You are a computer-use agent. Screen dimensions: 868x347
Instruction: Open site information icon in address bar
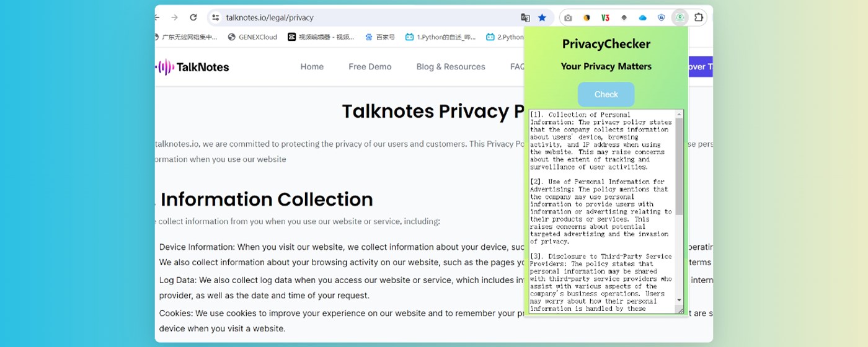coord(216,17)
